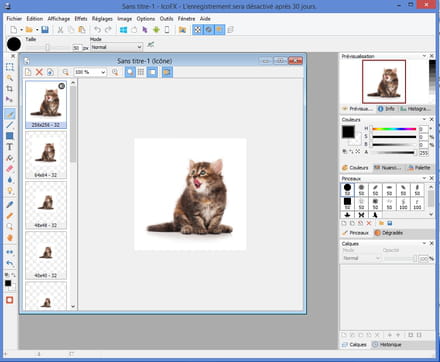
Task: Select the round hard brush preset 50
Action: 347,189
